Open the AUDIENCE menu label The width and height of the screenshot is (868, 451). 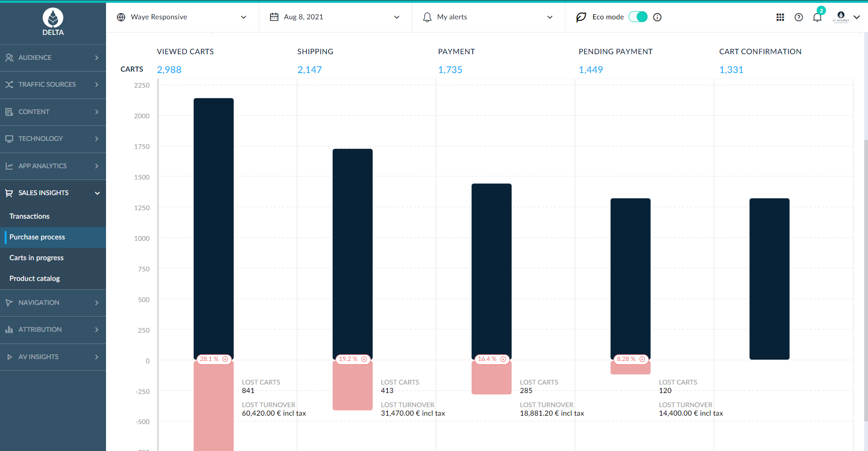(35, 57)
